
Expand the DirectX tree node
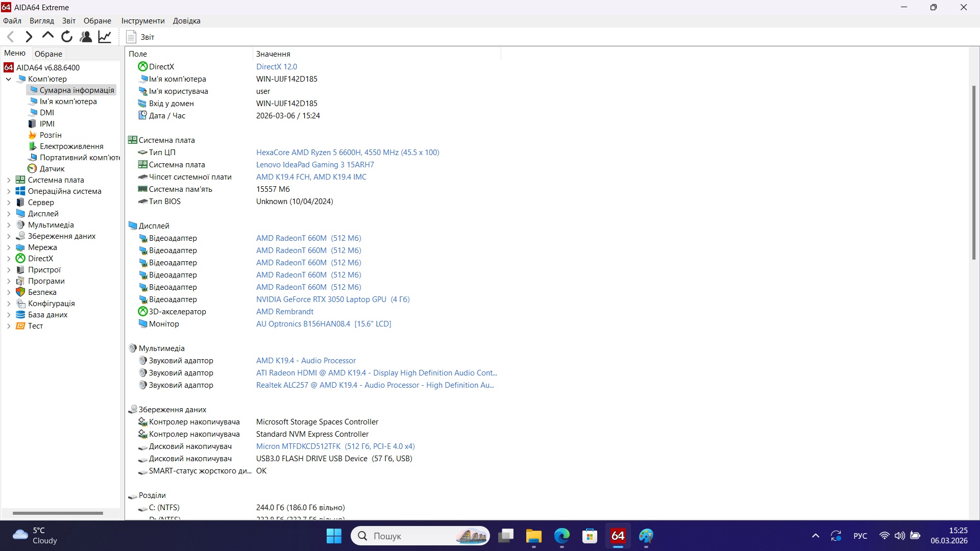8,258
